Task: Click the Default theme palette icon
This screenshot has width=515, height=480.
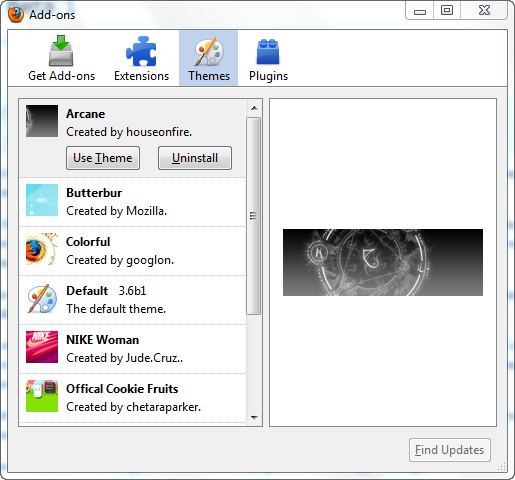Action: (42, 298)
